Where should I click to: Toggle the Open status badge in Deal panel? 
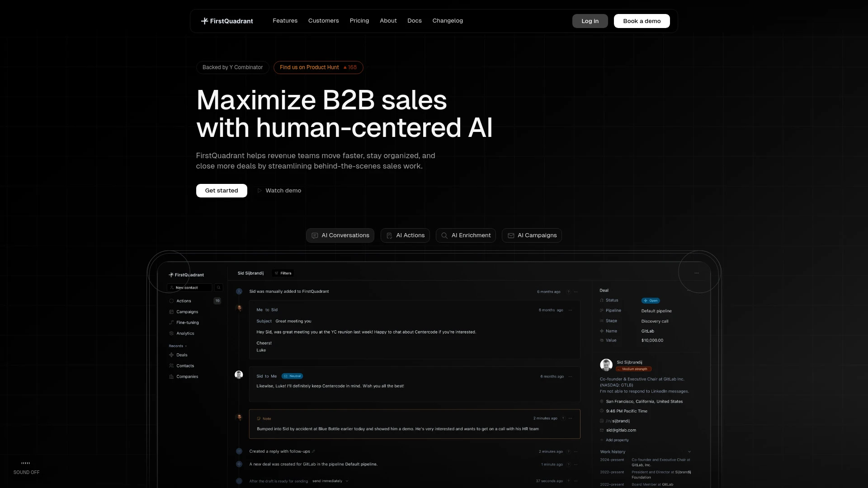[x=650, y=300]
